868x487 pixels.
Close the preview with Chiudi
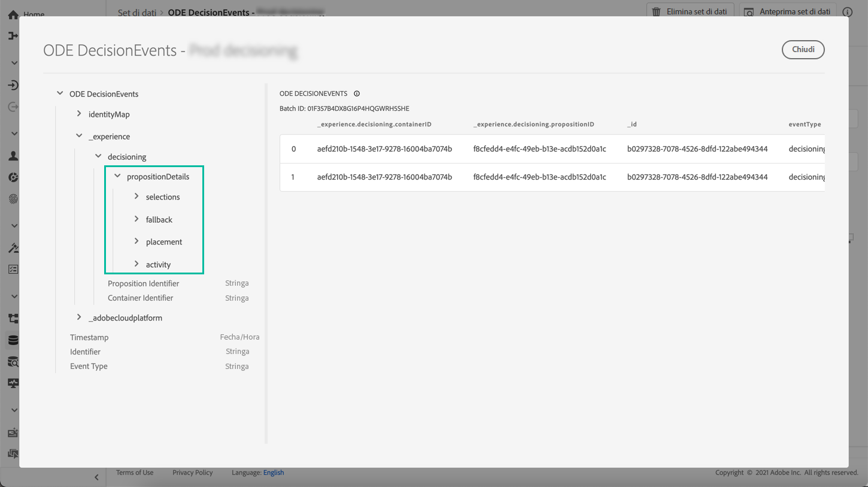click(803, 50)
